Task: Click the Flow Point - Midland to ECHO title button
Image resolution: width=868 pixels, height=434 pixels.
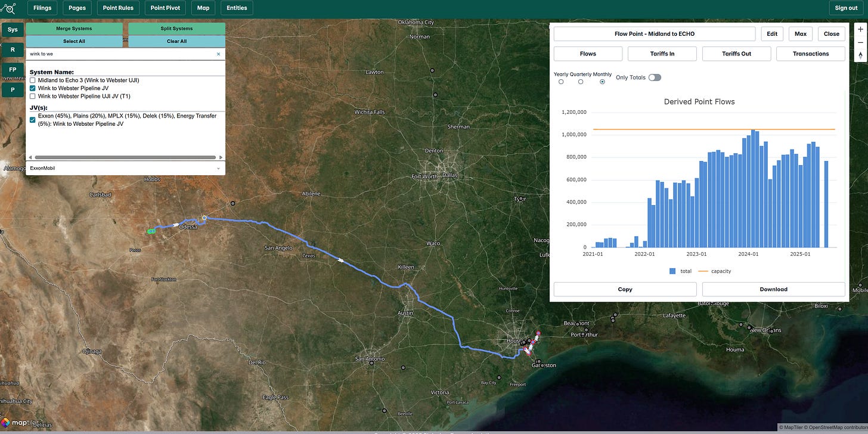Action: [655, 34]
